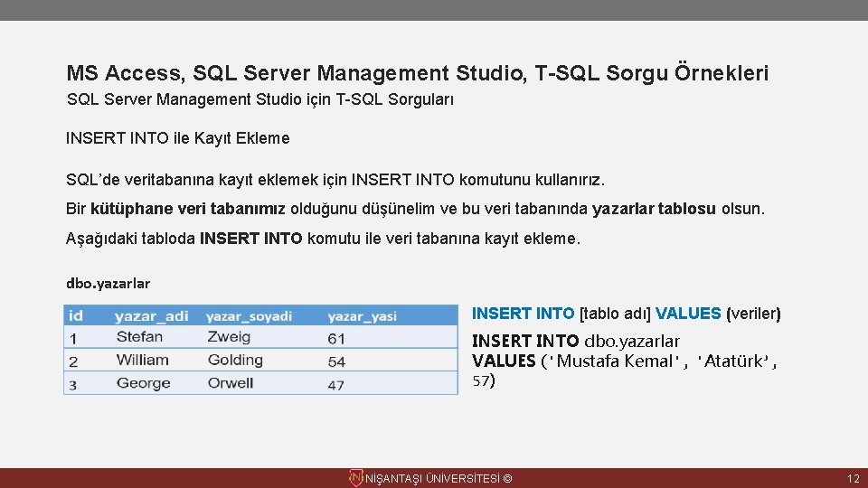Click the age cell '47'
Image resolution: width=868 pixels, height=488 pixels.
tap(336, 385)
